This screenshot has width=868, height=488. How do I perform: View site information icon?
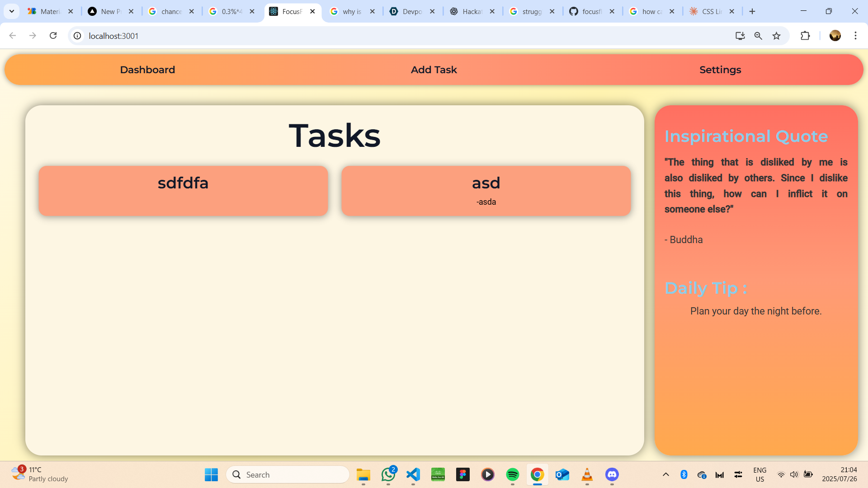(77, 36)
